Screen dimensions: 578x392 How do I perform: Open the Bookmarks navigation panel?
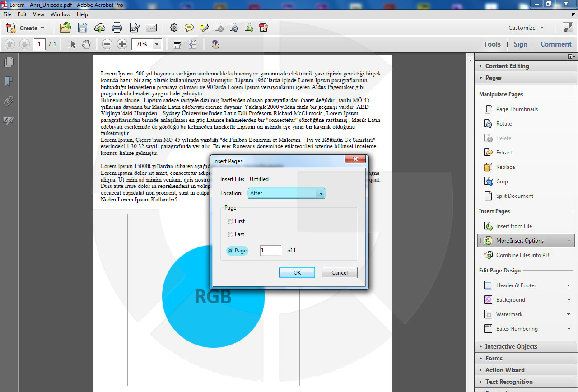tap(9, 81)
